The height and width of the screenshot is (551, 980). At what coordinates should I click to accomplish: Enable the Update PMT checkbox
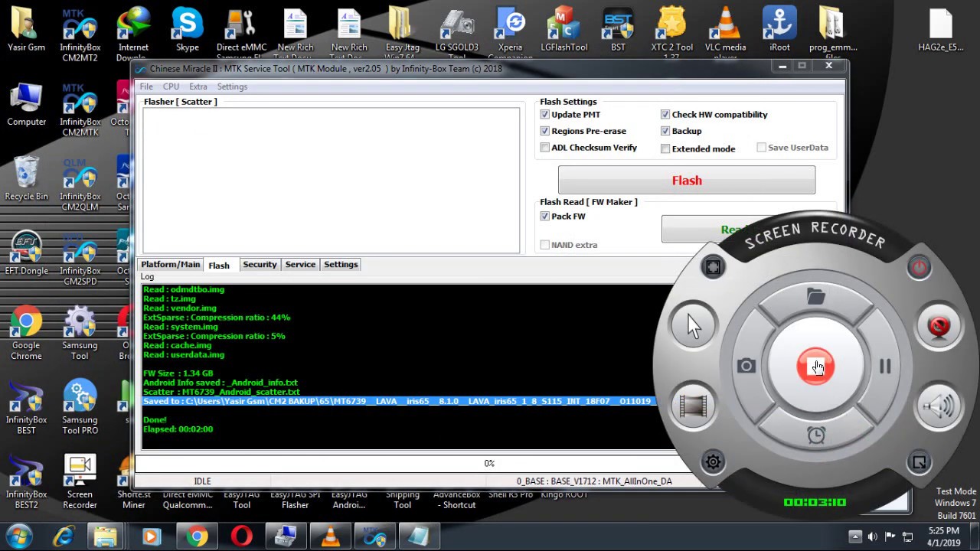(x=545, y=115)
